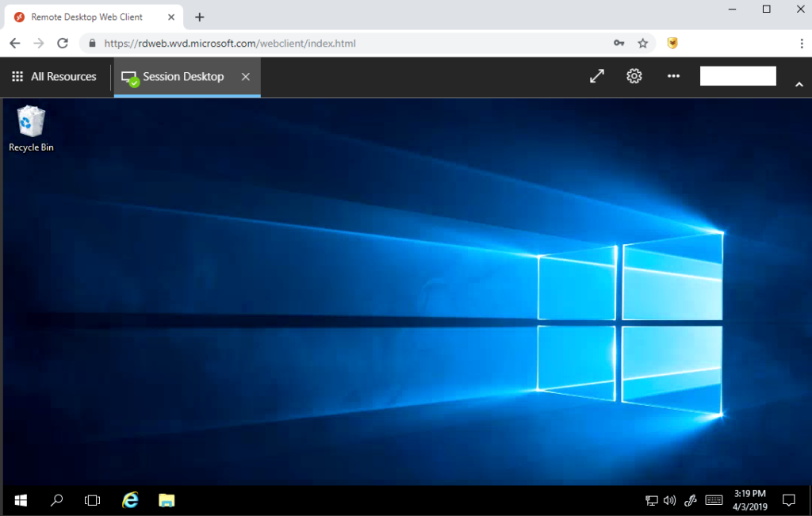Open File Explorer from the remote taskbar

pyautogui.click(x=167, y=500)
